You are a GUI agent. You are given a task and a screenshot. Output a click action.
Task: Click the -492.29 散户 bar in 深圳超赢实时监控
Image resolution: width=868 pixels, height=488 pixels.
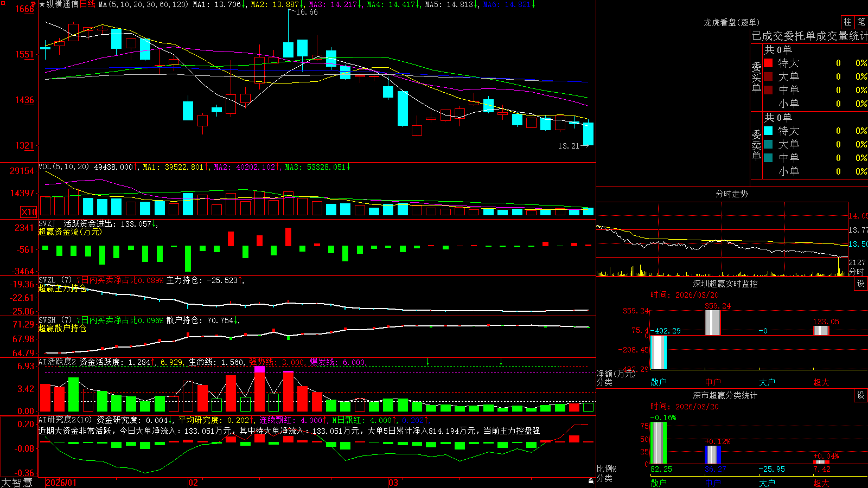659,352
